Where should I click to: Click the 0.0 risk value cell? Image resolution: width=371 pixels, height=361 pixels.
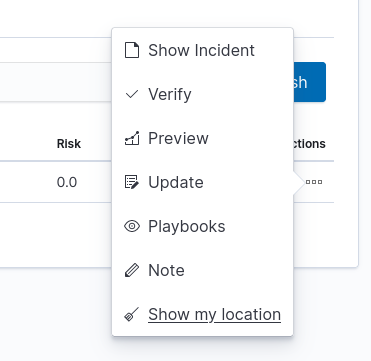point(67,182)
